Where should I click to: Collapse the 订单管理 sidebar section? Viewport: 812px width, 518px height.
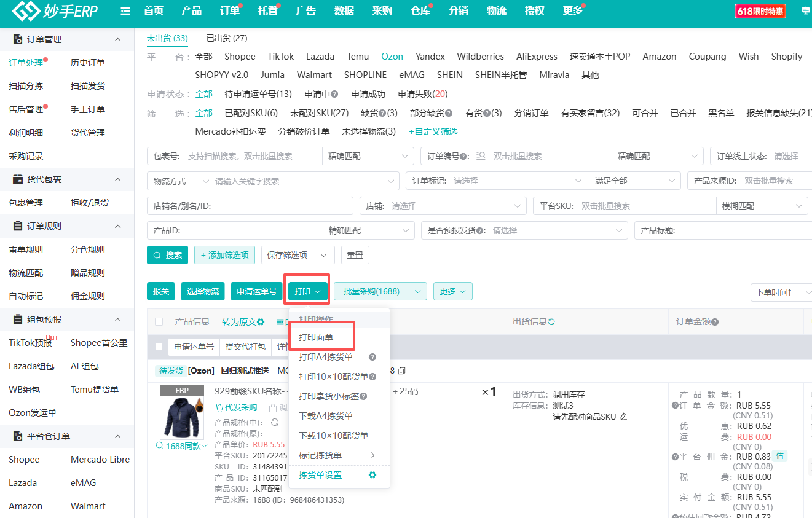pyautogui.click(x=118, y=39)
